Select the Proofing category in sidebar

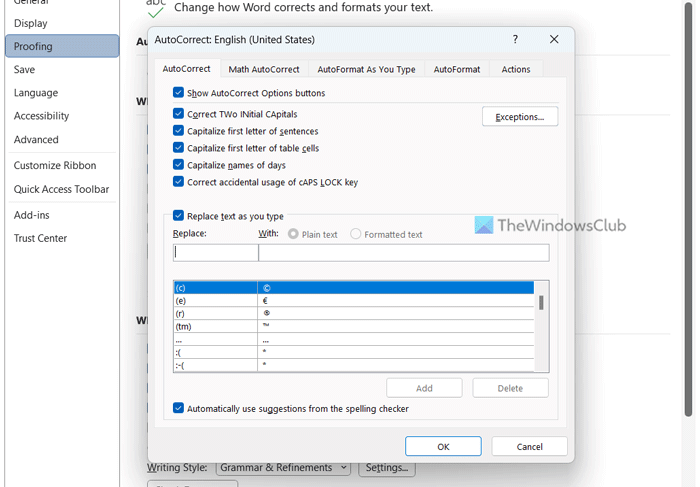click(x=62, y=46)
